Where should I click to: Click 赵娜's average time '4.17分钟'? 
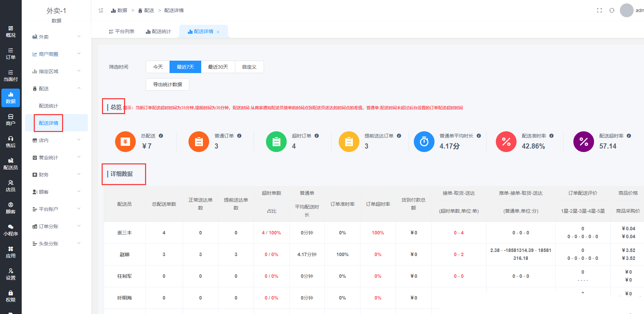pos(307,254)
